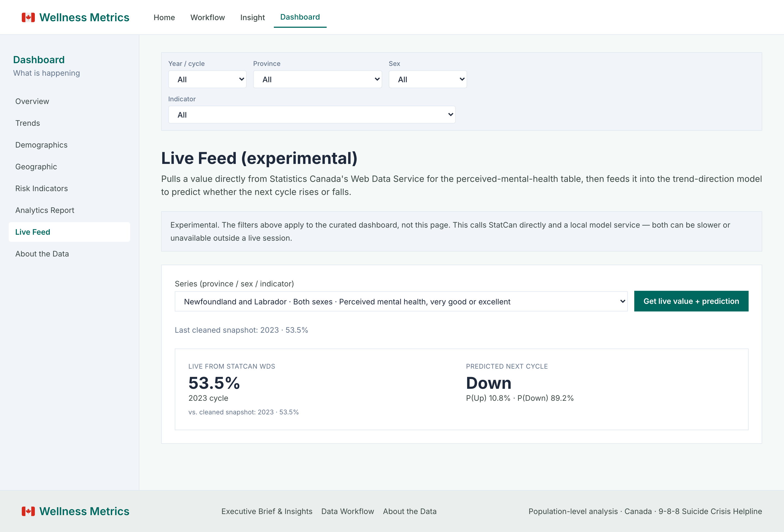Screen dimensions: 784x532
Task: Go to the Home tab
Action: [164, 17]
